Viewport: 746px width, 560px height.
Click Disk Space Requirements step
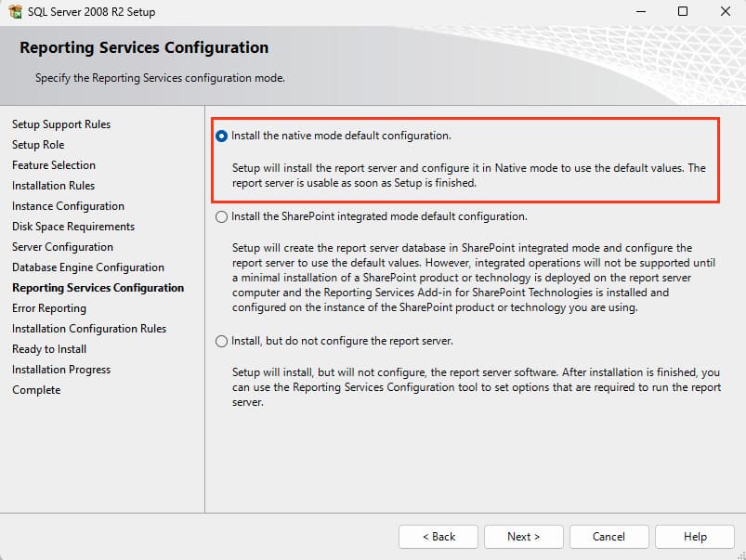[73, 227]
